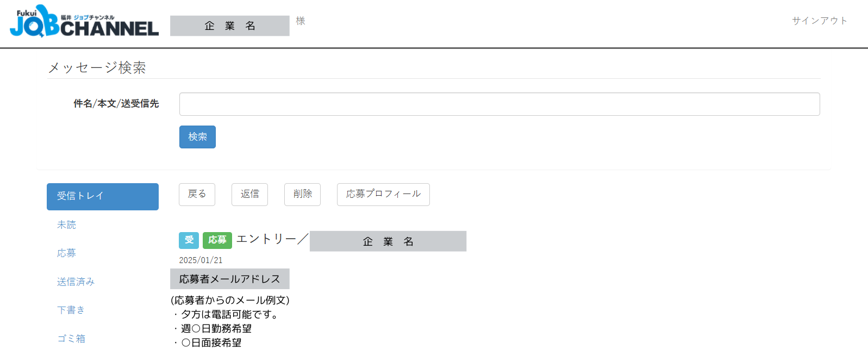Open the 応募プロフィール applicant profile
Screen dimensions: 868x362
pos(383,195)
